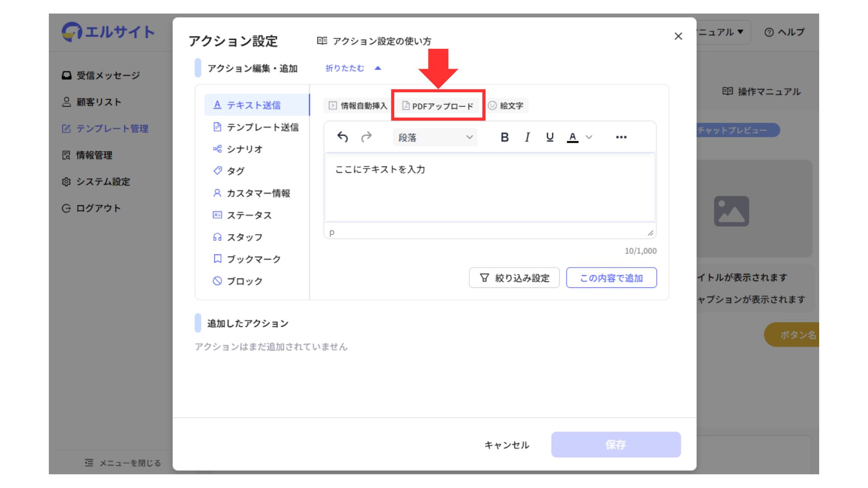This screenshot has height=488, width=868.
Task: Apply text color with A icon
Action: (572, 137)
